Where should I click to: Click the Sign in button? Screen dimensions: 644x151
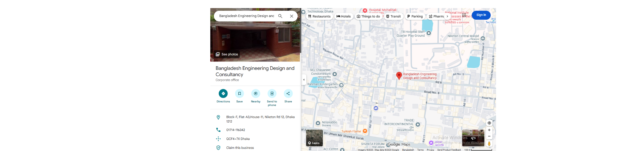[x=481, y=15]
